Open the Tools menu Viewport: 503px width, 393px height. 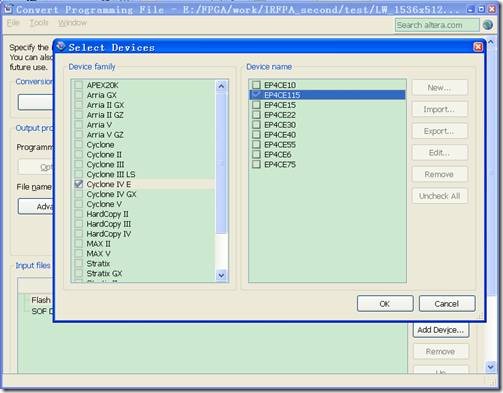coord(39,23)
